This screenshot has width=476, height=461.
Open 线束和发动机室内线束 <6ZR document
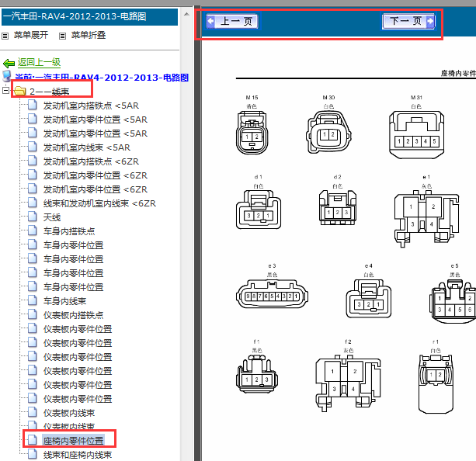click(x=99, y=203)
